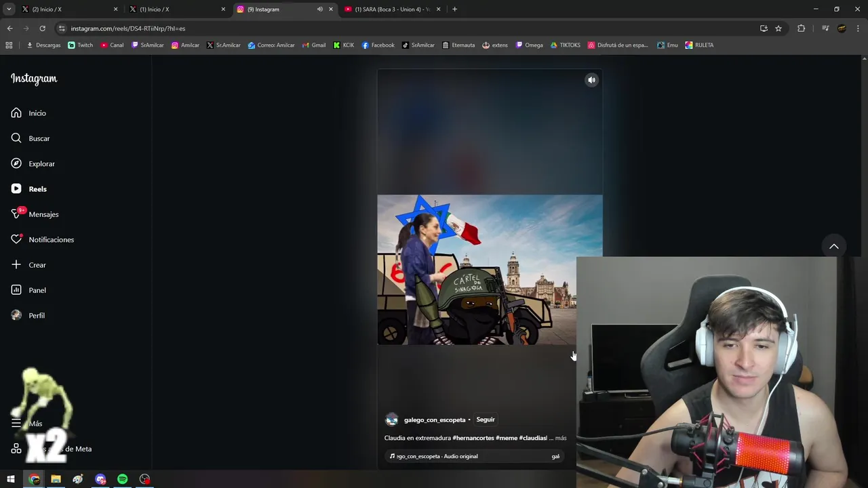Open Discord from the taskbar
Viewport: 868px width, 488px height.
click(x=100, y=479)
